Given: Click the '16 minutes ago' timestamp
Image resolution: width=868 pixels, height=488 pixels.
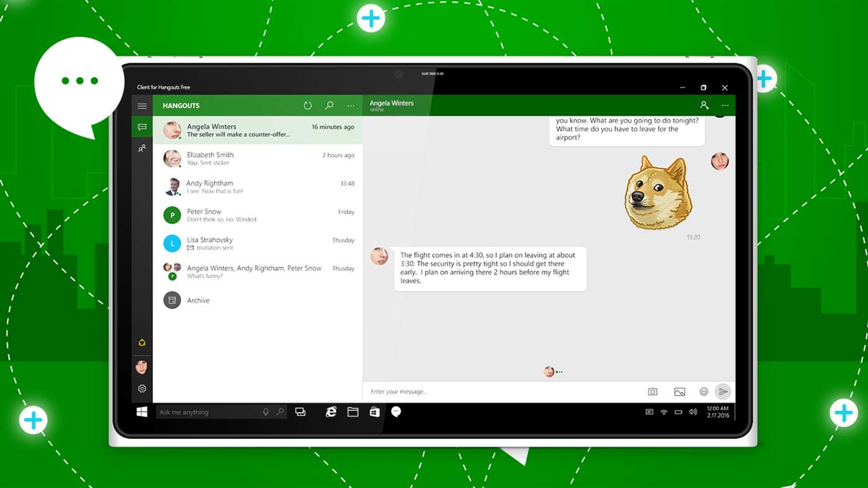Looking at the screenshot, I should click(x=333, y=127).
